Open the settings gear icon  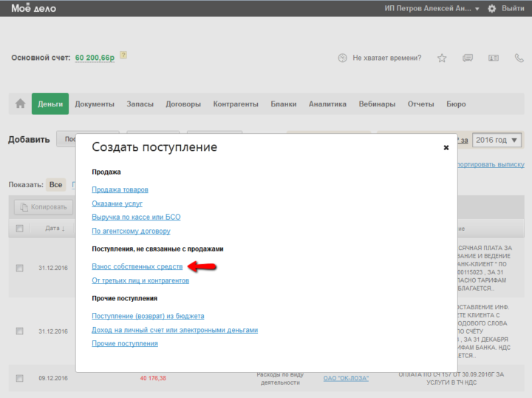pos(491,8)
